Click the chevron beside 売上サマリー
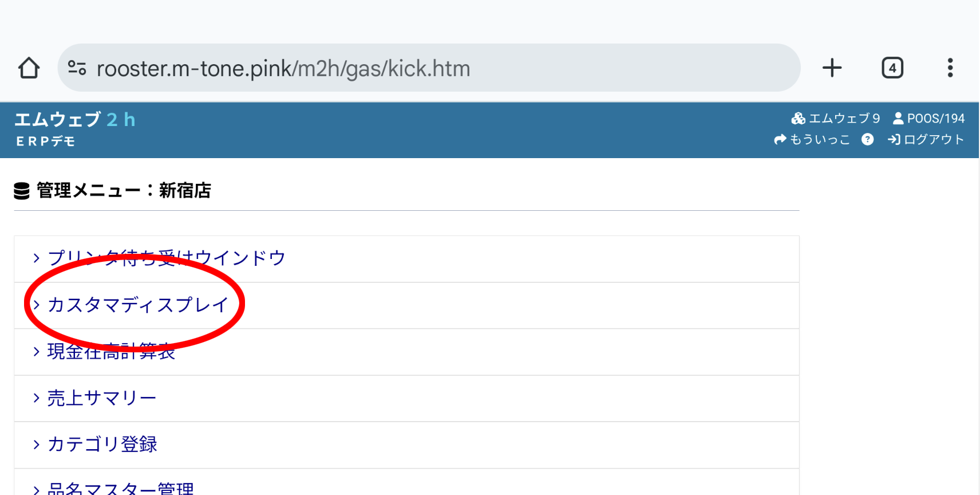The width and height of the screenshot is (980, 495). [37, 398]
